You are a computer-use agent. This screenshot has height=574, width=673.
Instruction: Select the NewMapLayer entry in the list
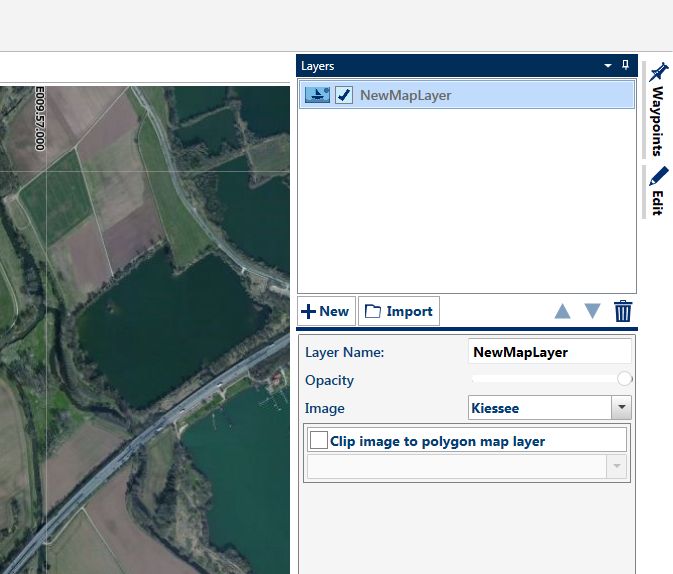(405, 95)
